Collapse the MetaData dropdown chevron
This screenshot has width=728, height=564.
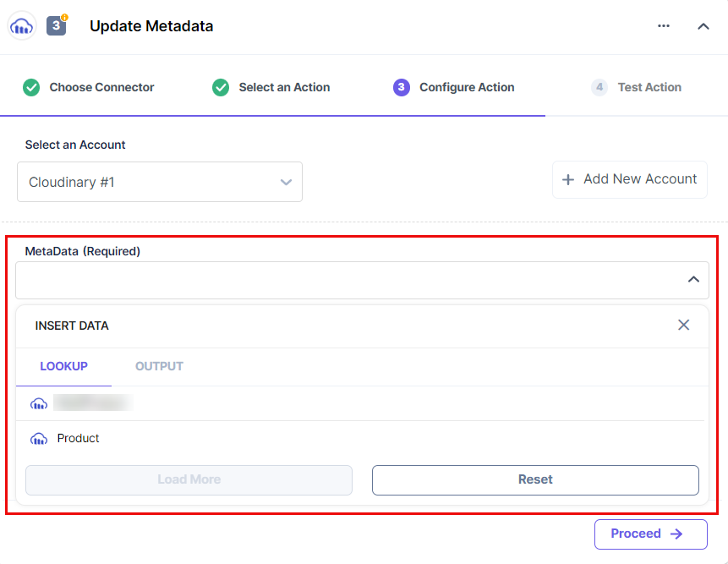coord(693,279)
